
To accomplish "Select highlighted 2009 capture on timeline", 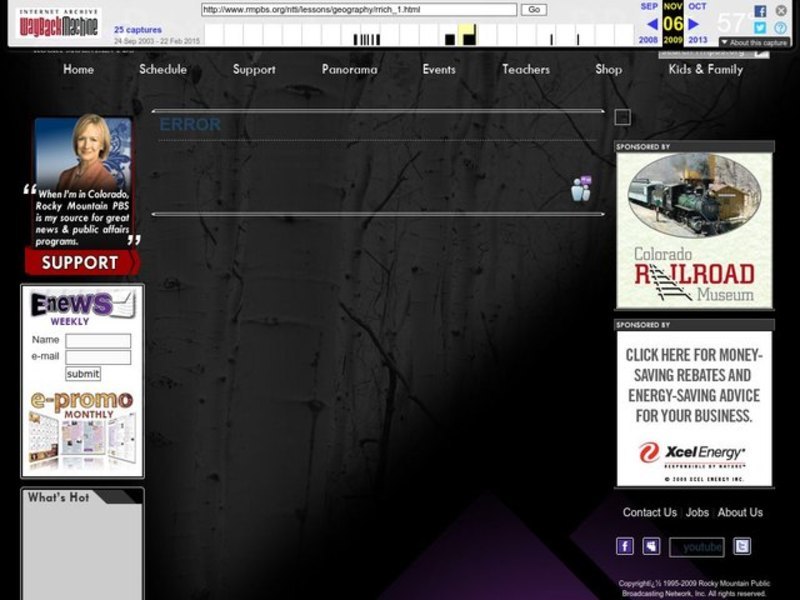I will pyautogui.click(x=468, y=36).
